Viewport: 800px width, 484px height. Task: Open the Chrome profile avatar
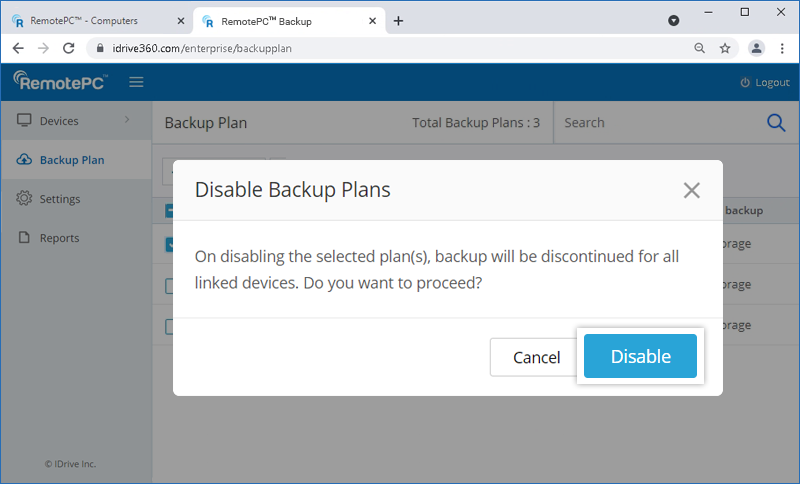pos(757,48)
